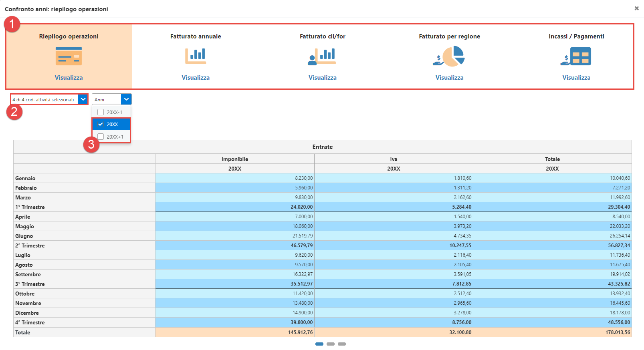Open the Fatturato annuale tab title
Screen dimensions: 644x350
tap(196, 36)
